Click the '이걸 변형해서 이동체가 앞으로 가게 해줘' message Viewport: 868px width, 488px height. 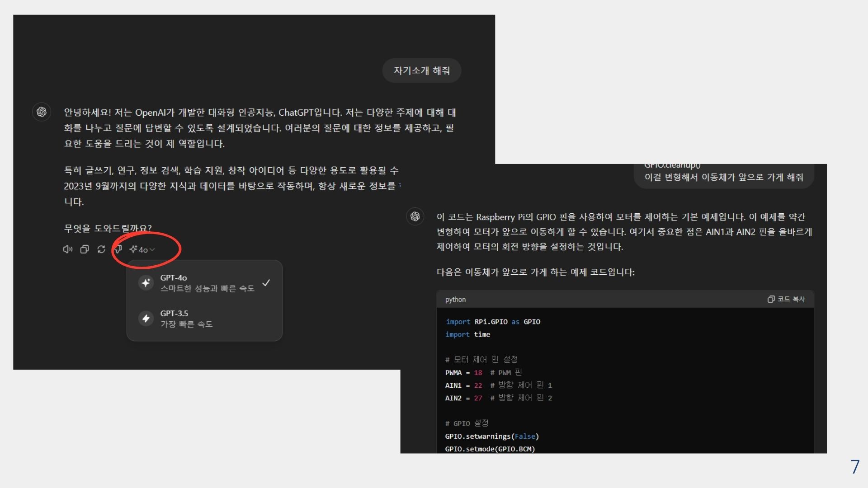[724, 177]
